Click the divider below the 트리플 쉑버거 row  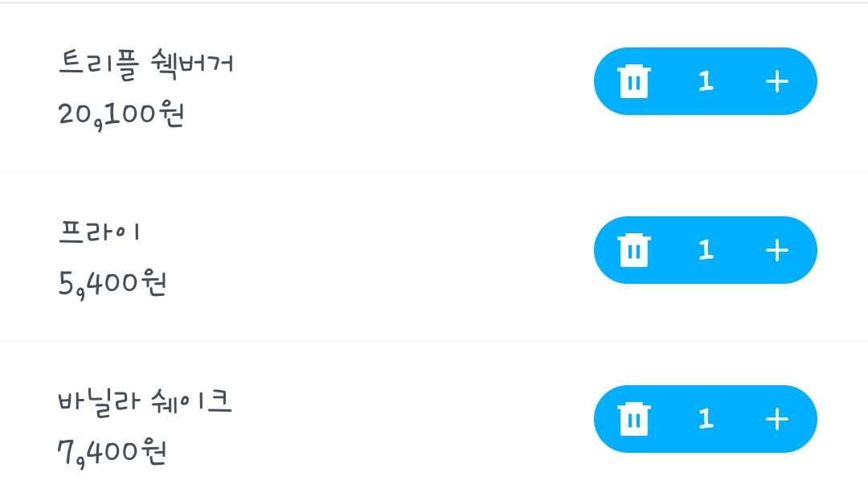[x=434, y=172]
